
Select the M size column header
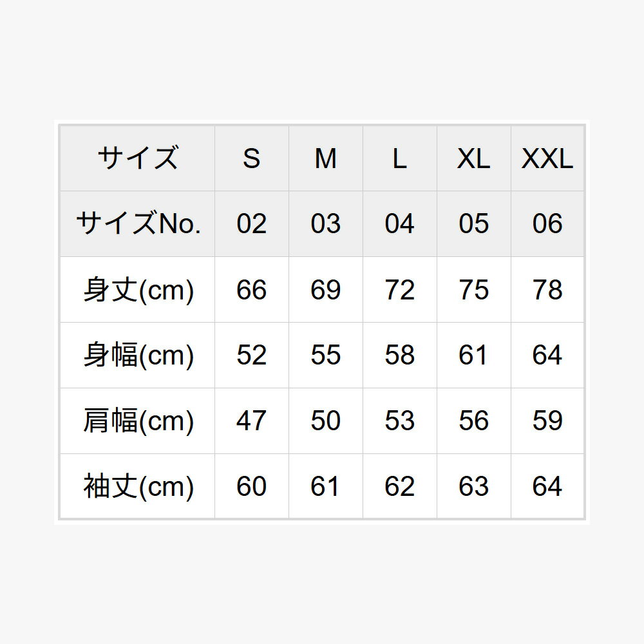tap(325, 158)
